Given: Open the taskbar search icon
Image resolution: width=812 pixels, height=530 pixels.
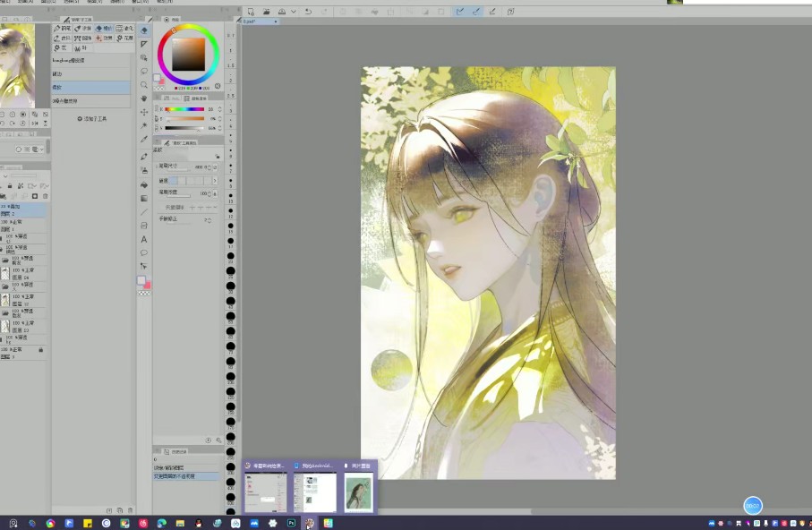Looking at the screenshot, I should pyautogui.click(x=13, y=523).
